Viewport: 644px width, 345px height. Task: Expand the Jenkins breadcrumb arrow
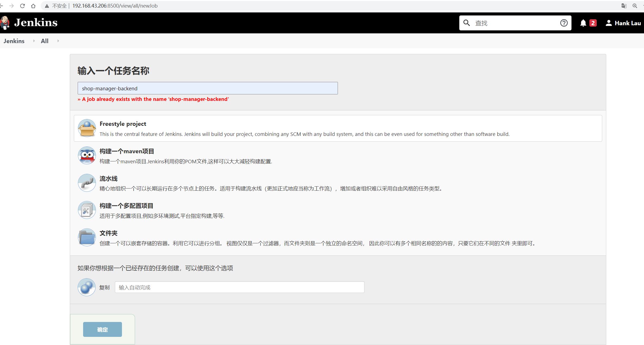(34, 41)
